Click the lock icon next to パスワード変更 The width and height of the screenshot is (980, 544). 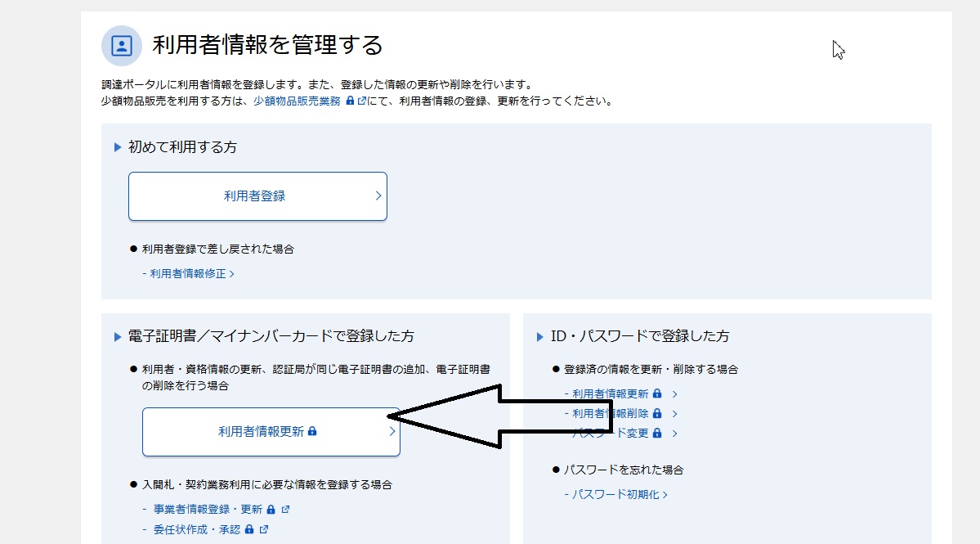657,434
